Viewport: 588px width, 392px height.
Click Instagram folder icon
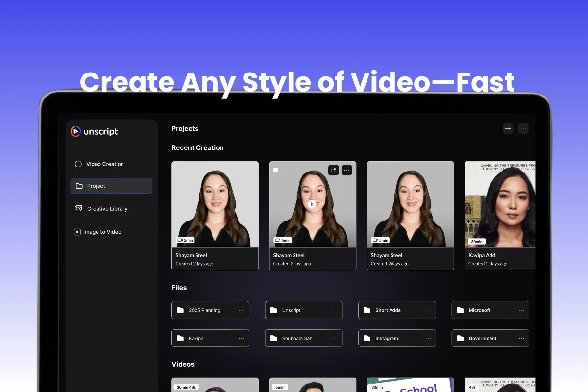367,338
